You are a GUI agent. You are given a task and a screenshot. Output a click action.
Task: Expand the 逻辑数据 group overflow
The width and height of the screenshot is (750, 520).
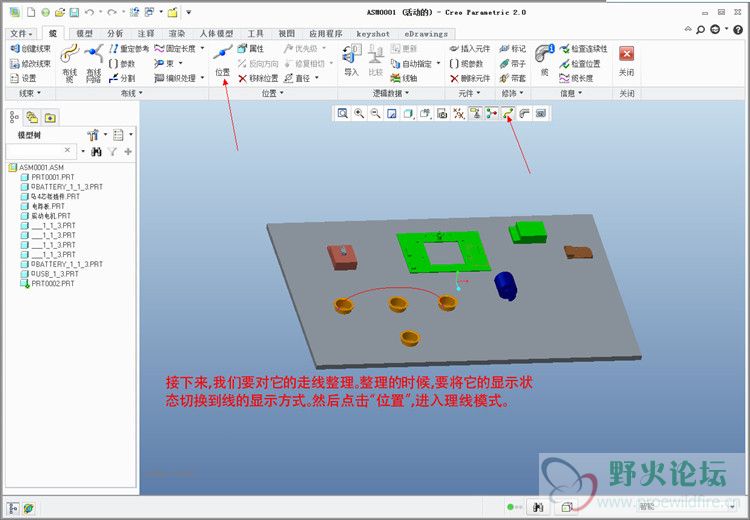click(x=407, y=93)
